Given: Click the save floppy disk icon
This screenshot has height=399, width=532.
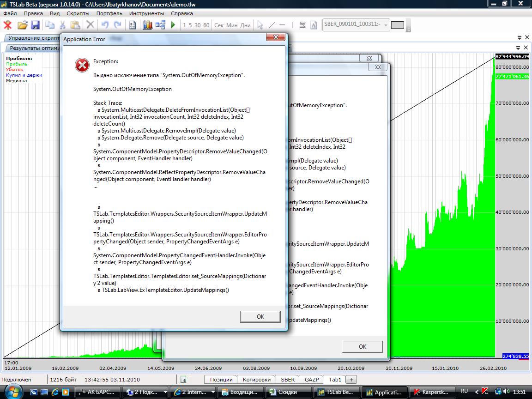Looking at the screenshot, I should point(35,25).
